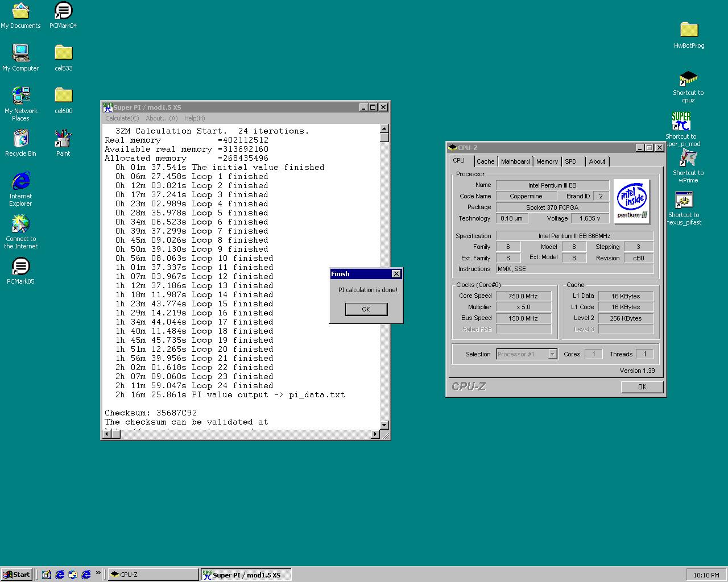This screenshot has width=728, height=582.
Task: Close the Finish dialog
Action: [x=396, y=274]
